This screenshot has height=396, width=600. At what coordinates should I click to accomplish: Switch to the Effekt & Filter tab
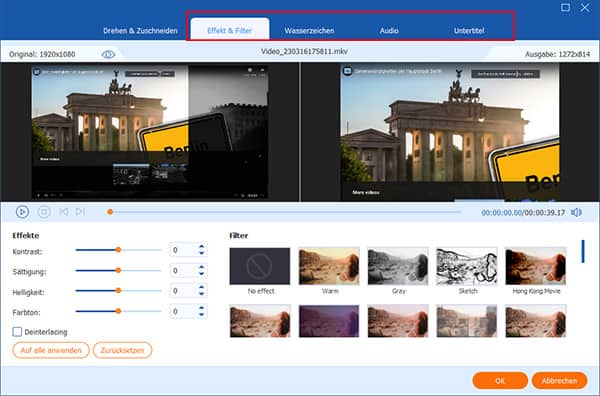coord(230,30)
